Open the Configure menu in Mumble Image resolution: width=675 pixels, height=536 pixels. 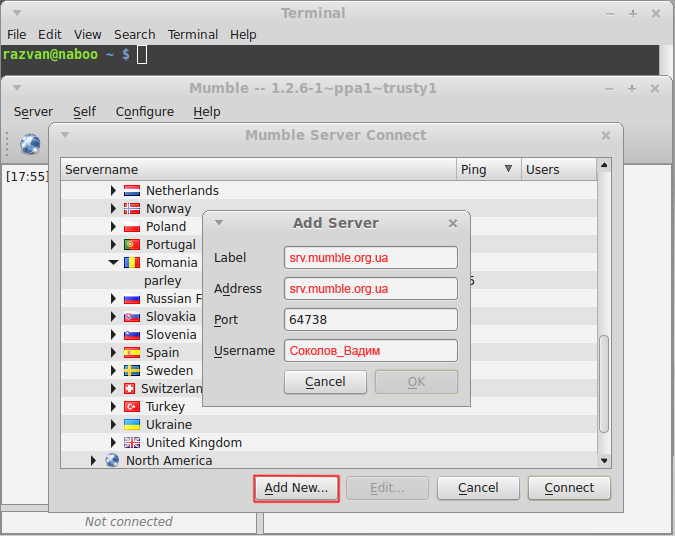pyautogui.click(x=144, y=112)
